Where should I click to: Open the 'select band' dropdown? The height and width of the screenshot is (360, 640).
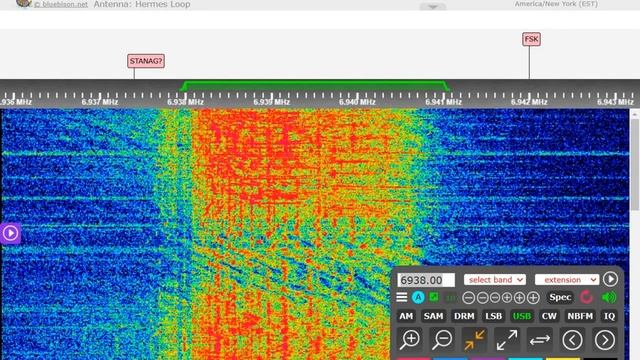click(x=495, y=280)
